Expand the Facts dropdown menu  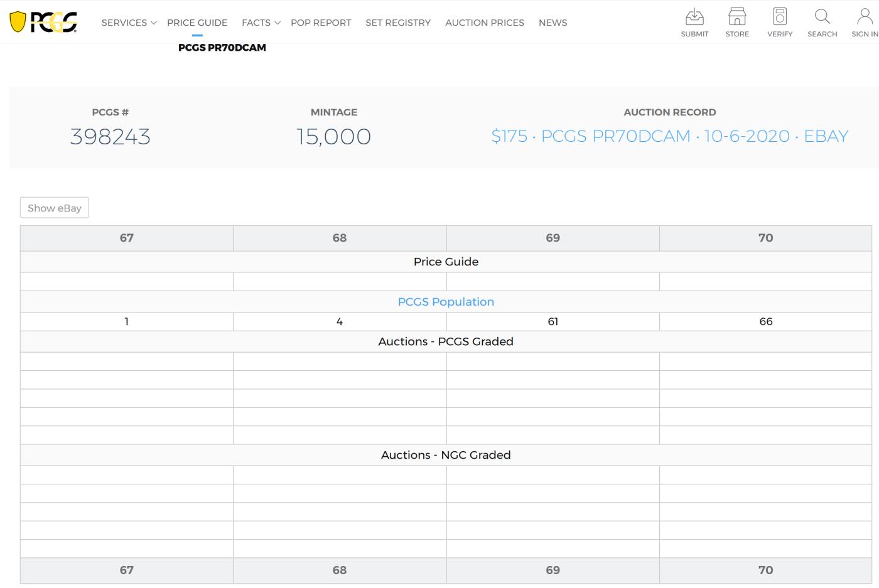[261, 23]
